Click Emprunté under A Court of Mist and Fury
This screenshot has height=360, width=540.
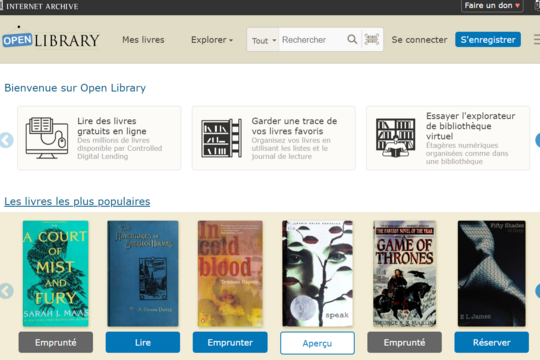click(x=56, y=342)
